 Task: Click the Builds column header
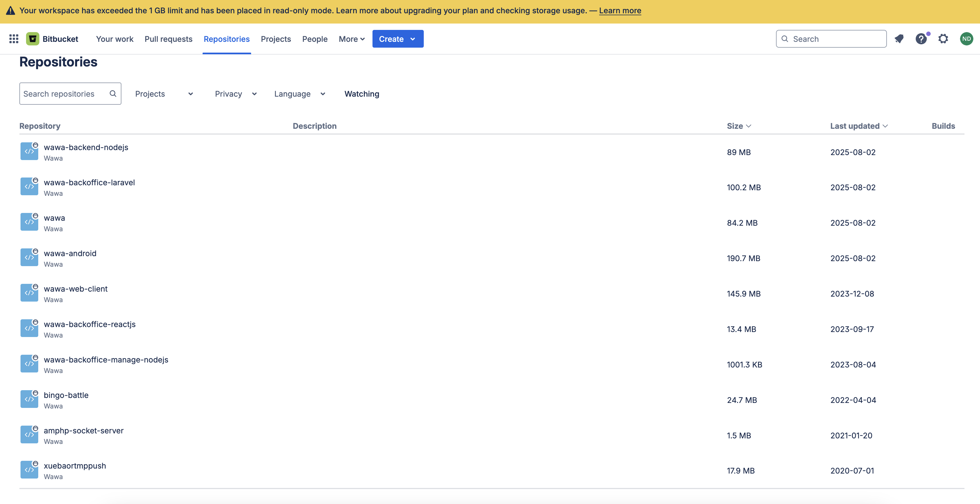tap(943, 126)
